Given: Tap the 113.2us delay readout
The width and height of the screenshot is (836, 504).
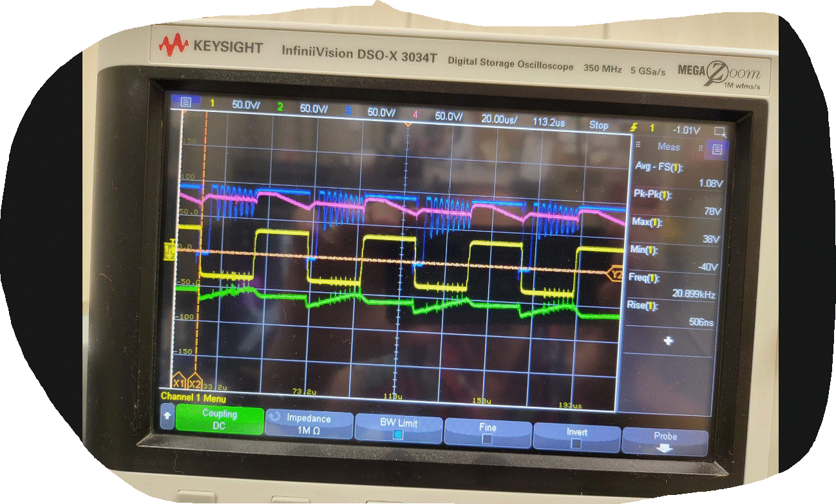Looking at the screenshot, I should click(x=549, y=122).
